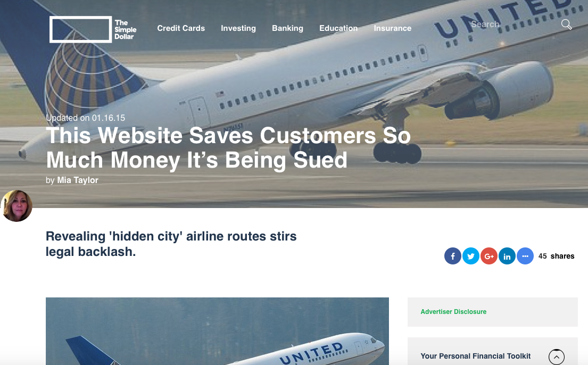
Task: Click the search magnifying glass icon
Action: [566, 25]
